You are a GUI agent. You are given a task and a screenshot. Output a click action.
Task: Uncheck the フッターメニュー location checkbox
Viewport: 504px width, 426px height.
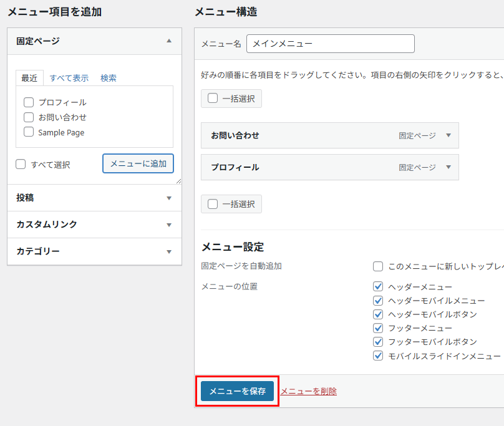click(x=378, y=328)
